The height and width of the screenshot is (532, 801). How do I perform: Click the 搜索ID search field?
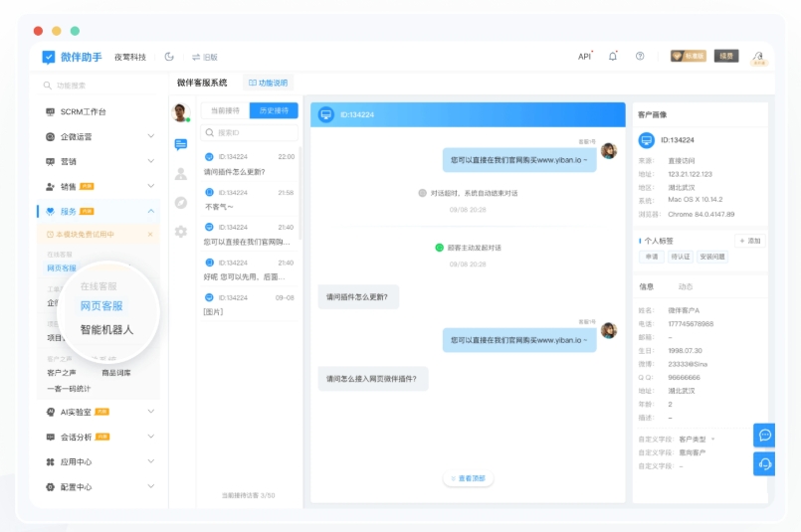[x=249, y=132]
